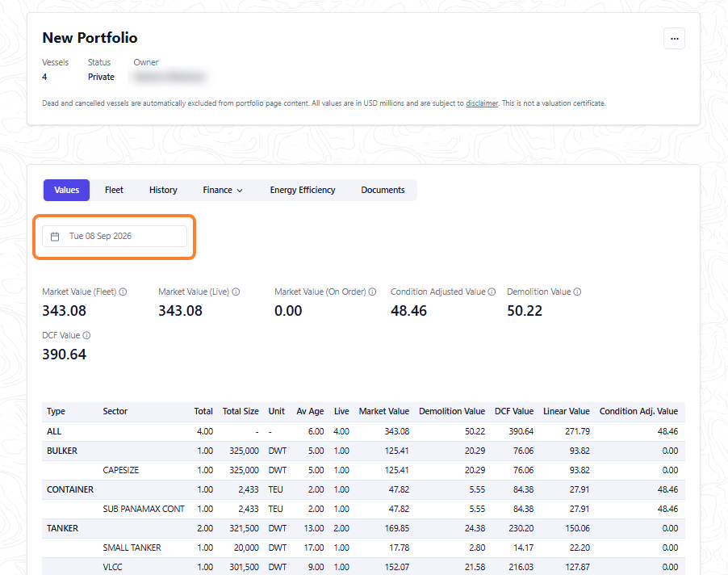Show info for Demolition Value
The height and width of the screenshot is (575, 728).
coord(577,292)
